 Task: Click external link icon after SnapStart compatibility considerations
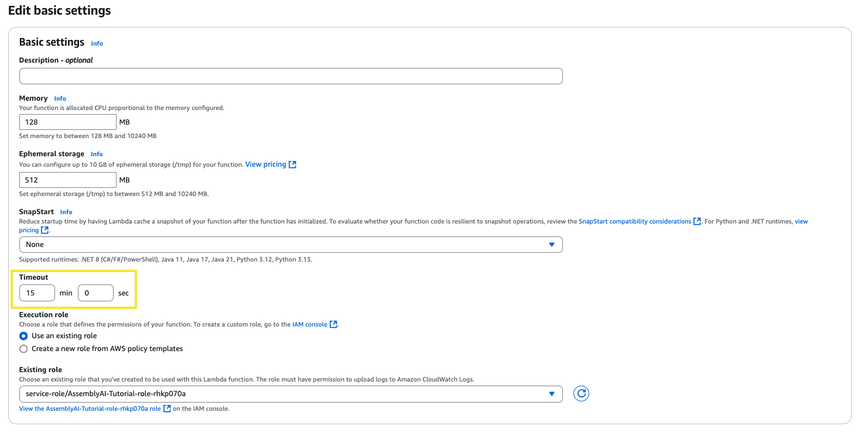pyautogui.click(x=697, y=222)
